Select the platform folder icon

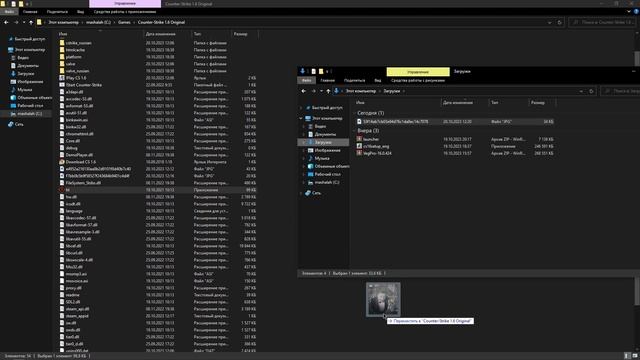coord(62,57)
